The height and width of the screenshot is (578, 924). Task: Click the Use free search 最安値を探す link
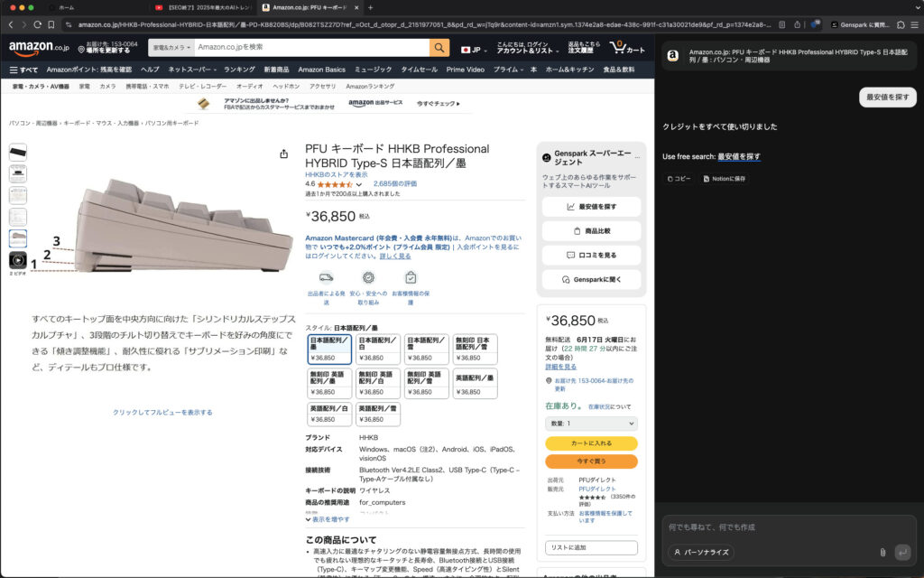click(739, 157)
